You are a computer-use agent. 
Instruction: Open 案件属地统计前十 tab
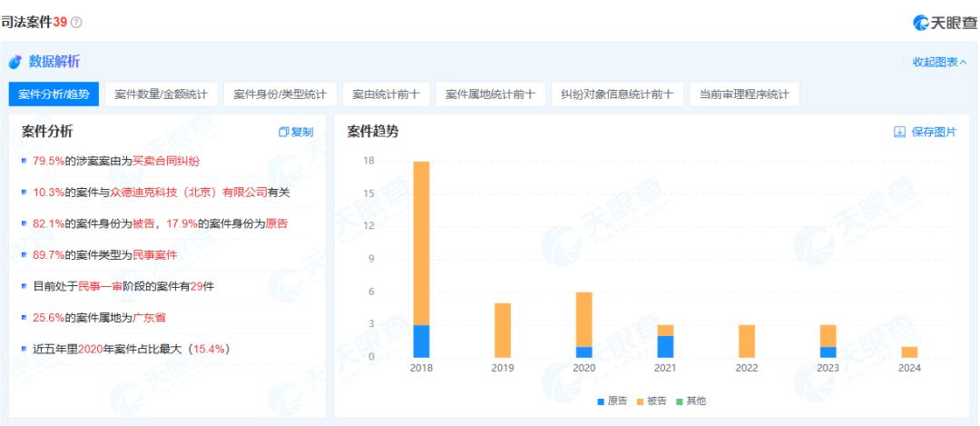pyautogui.click(x=491, y=94)
